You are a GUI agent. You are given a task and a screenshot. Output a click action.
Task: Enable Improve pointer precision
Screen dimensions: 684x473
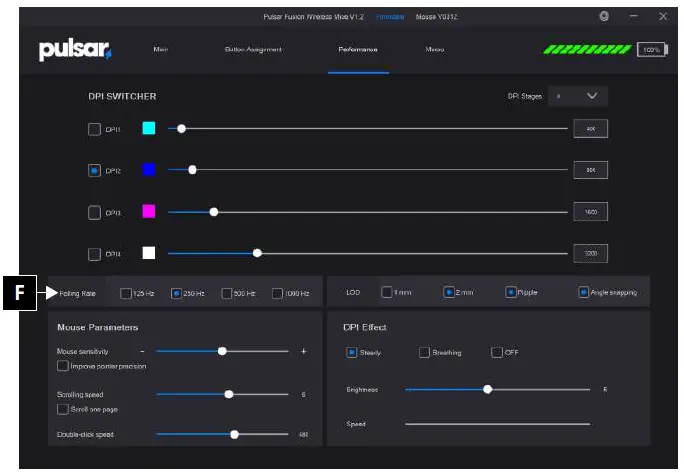pos(63,366)
